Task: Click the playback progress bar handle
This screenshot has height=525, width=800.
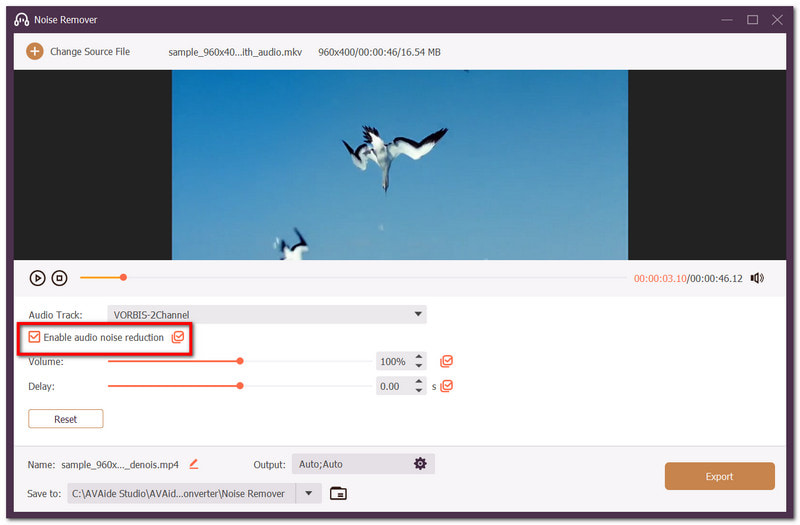Action: (123, 278)
